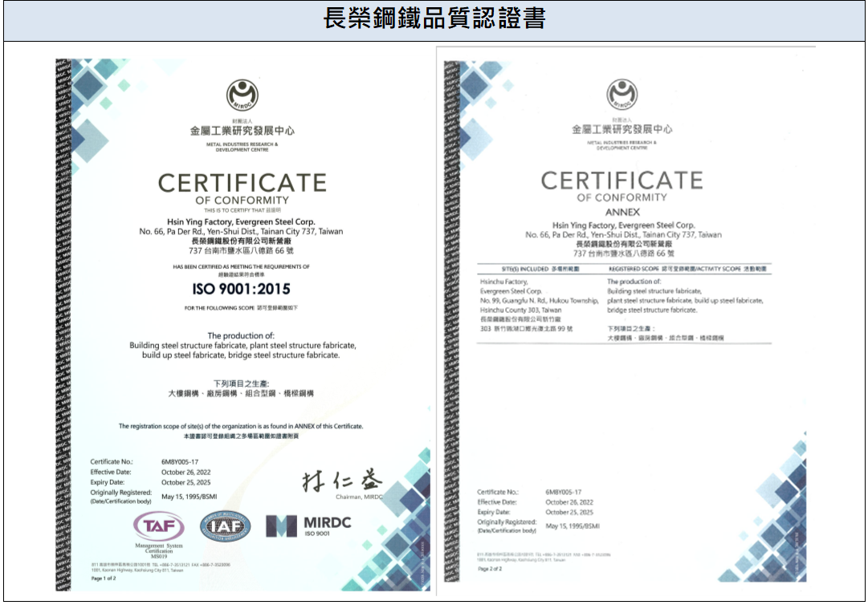This screenshot has width=868, height=605.
Task: Click the CERTIFICATE heading on the annex page
Action: tap(621, 181)
